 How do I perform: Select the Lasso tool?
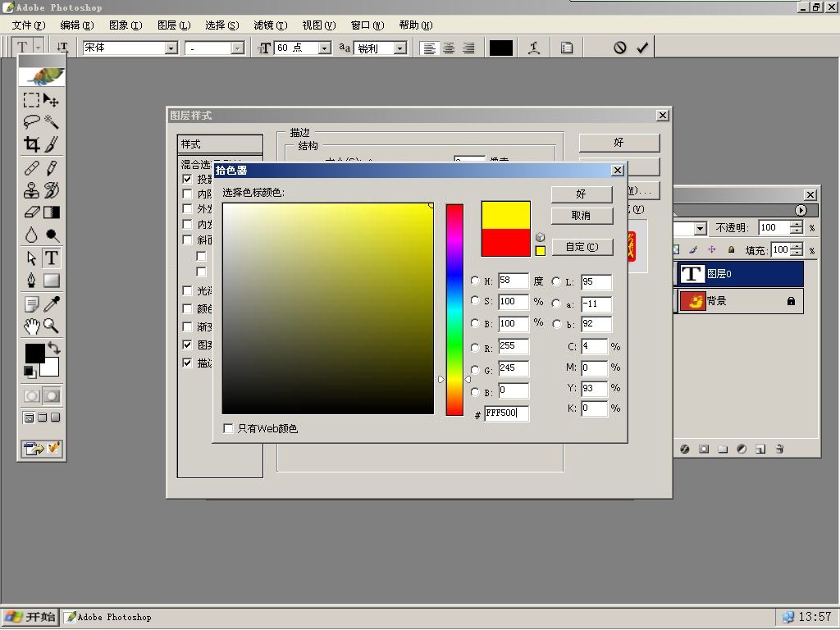(x=31, y=122)
